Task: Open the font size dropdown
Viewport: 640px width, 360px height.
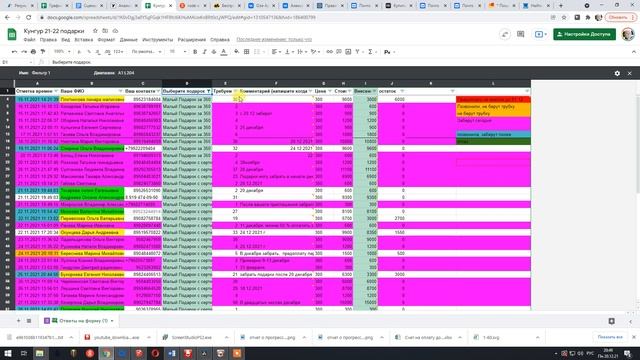Action: [178, 52]
